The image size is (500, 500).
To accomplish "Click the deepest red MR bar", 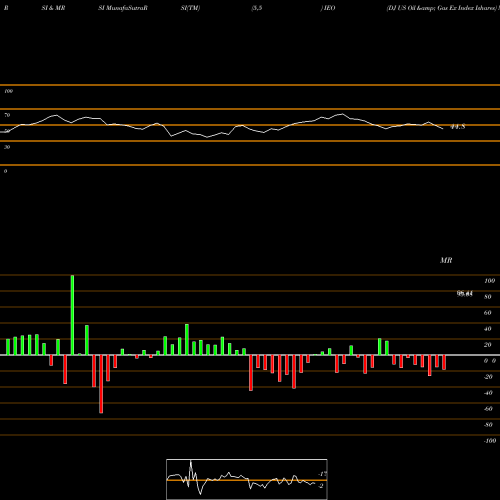I will [101, 384].
